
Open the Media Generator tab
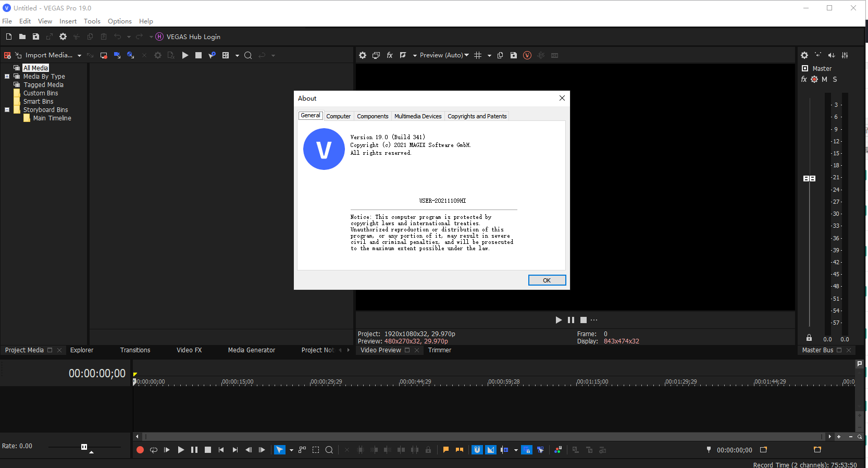coord(252,350)
